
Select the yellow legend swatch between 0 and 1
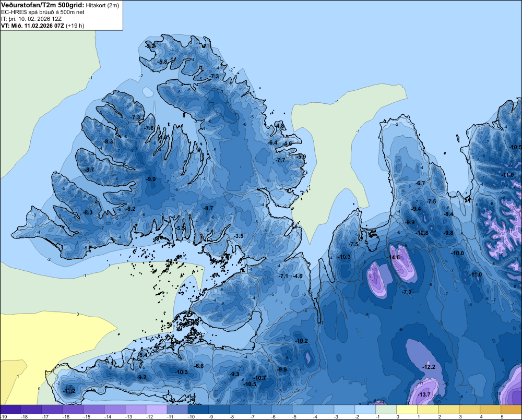click(x=407, y=410)
